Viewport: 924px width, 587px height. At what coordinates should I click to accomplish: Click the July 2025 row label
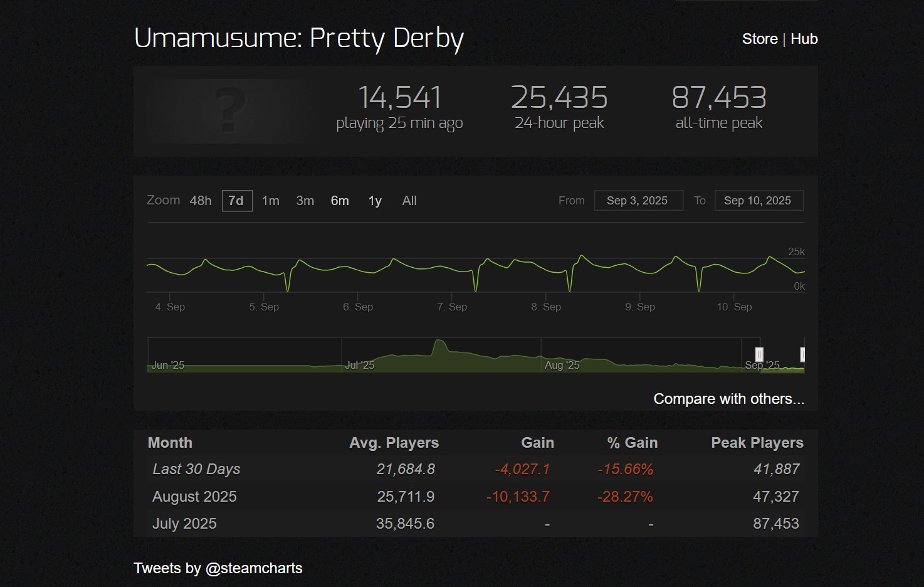[184, 524]
